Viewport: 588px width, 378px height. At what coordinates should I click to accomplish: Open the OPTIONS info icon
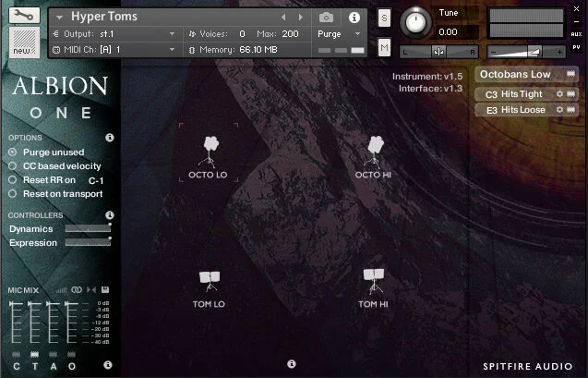tap(110, 138)
